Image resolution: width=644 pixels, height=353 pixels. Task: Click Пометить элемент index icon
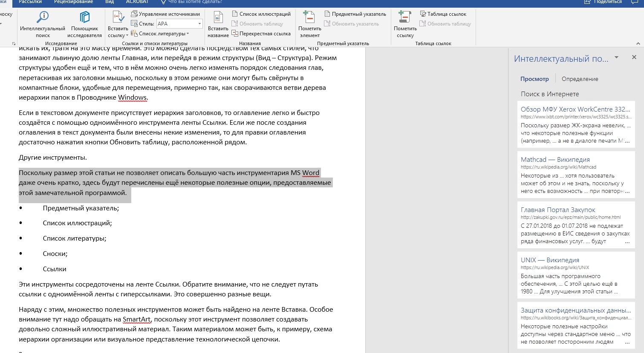coord(309,18)
